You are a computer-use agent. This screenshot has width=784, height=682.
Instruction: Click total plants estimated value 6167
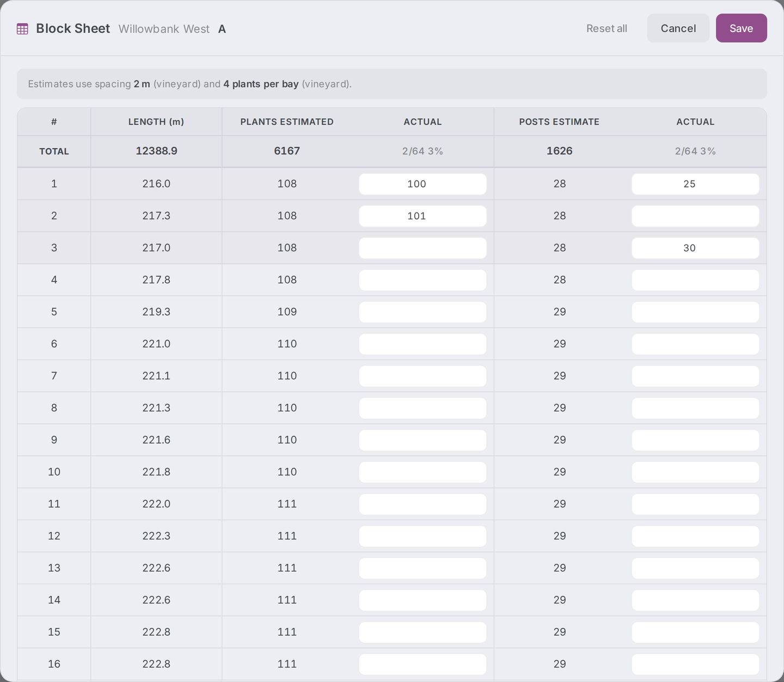pos(287,151)
